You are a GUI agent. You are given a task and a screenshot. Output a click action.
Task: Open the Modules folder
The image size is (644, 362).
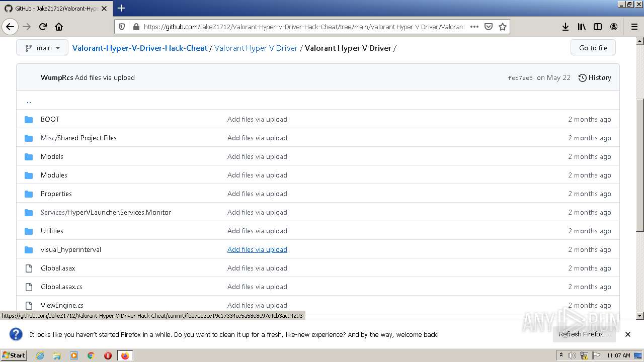click(x=54, y=175)
